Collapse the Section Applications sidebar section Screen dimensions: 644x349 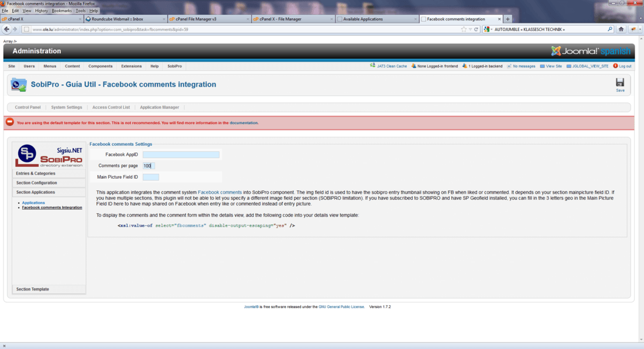click(x=49, y=192)
